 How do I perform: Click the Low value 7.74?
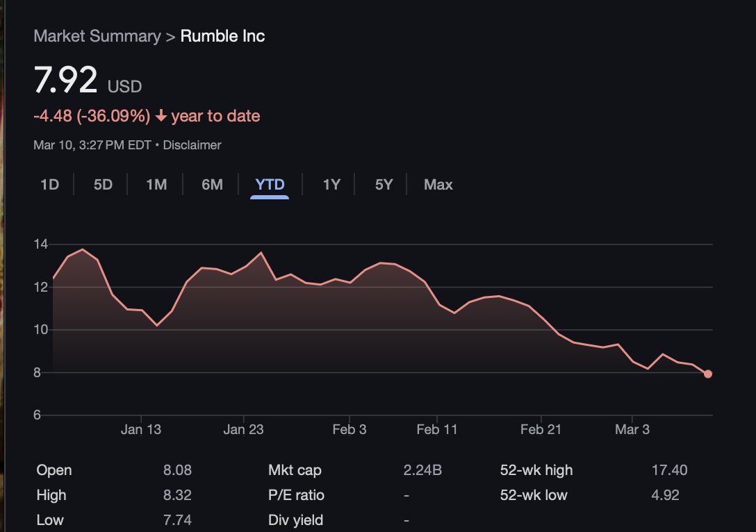click(177, 520)
